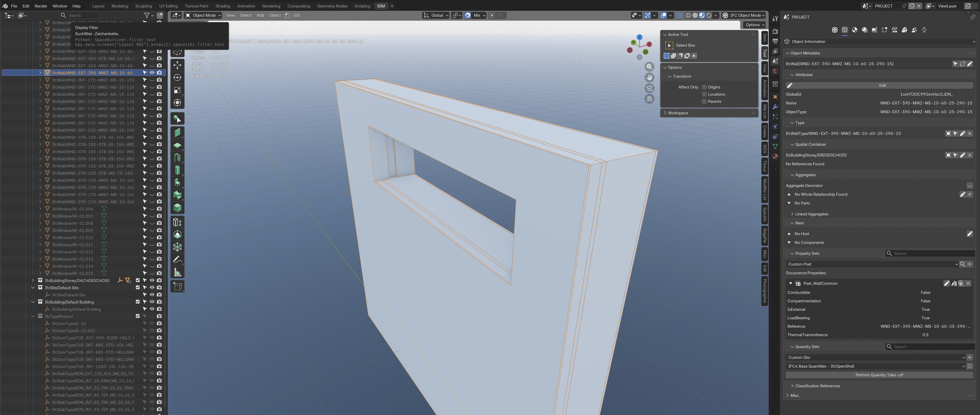
Task: Enable Affect Only Locations checkbox
Action: [704, 94]
